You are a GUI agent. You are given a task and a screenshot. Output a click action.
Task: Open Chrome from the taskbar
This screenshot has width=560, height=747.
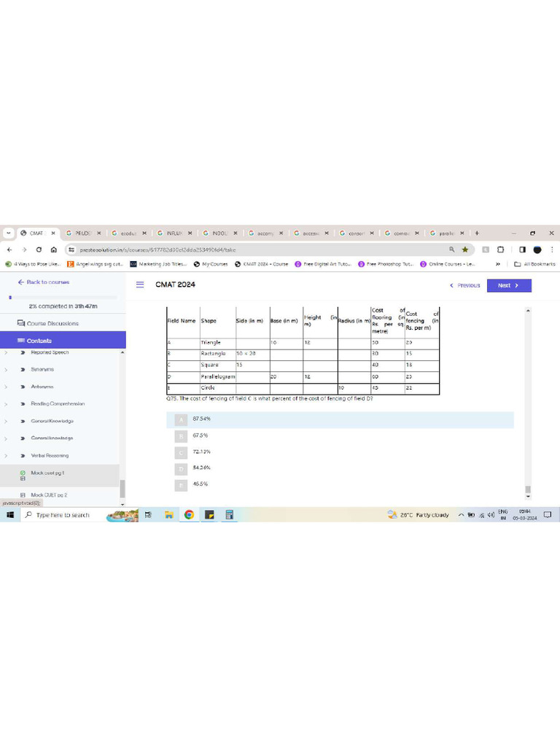pyautogui.click(x=189, y=515)
